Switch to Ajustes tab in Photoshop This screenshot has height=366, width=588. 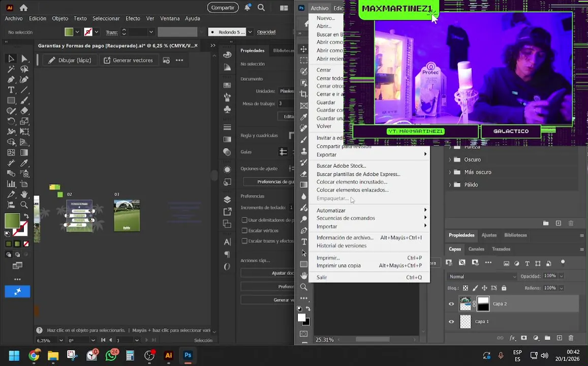pos(489,235)
